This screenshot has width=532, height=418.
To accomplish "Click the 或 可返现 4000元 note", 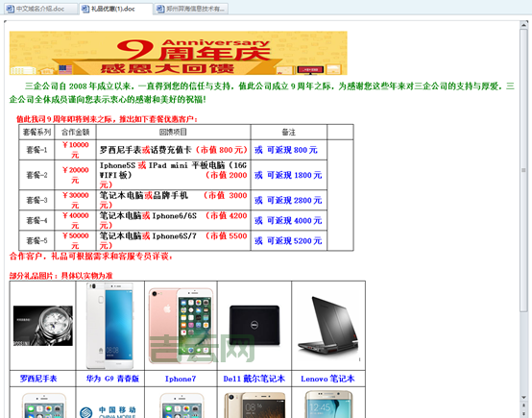I will (x=288, y=220).
